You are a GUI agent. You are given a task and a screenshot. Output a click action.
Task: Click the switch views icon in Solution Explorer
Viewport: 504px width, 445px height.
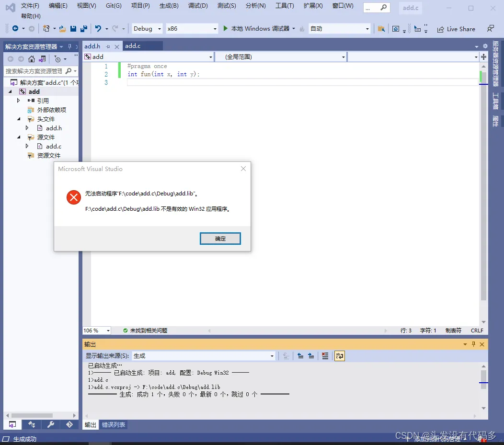coord(42,59)
